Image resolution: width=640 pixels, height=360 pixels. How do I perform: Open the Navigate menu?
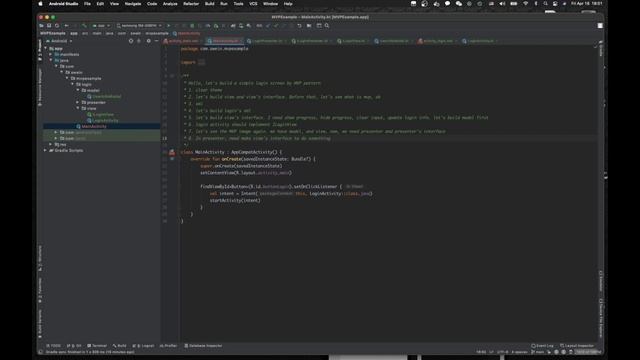click(133, 4)
